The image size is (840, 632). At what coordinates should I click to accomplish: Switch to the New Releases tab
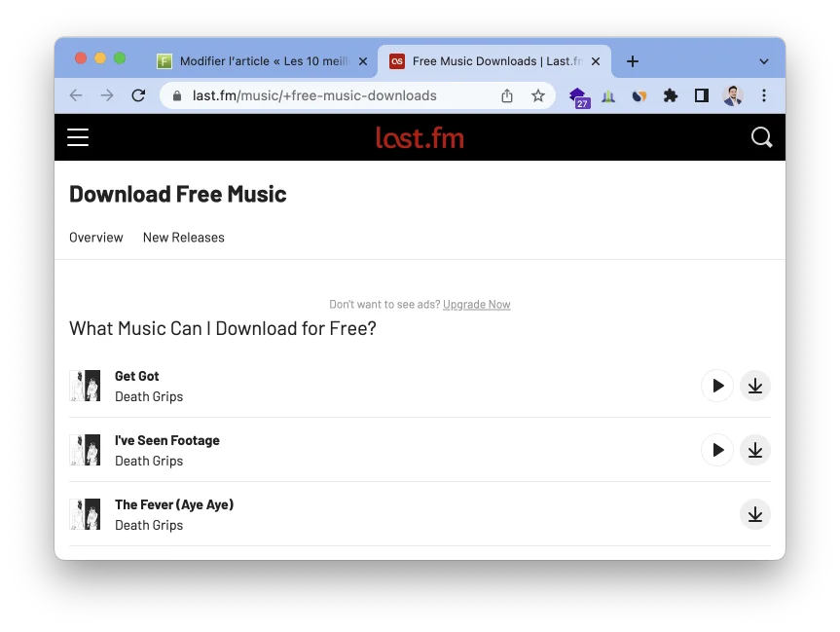coord(184,238)
